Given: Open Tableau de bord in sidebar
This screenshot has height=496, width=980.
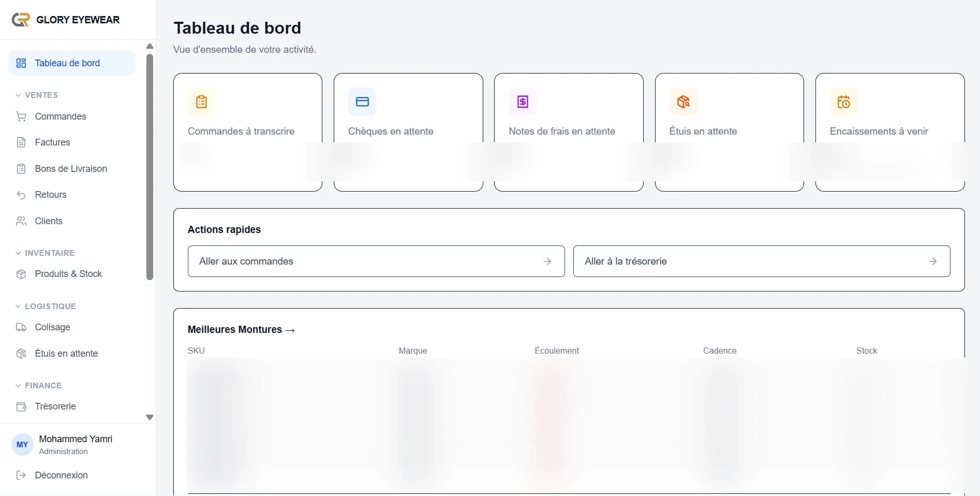Looking at the screenshot, I should (72, 63).
